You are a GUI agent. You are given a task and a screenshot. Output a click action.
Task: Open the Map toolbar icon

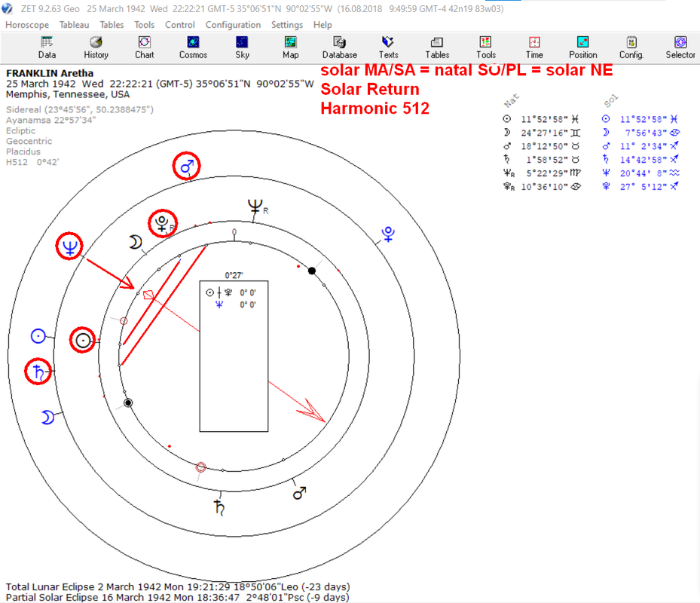pyautogui.click(x=290, y=47)
